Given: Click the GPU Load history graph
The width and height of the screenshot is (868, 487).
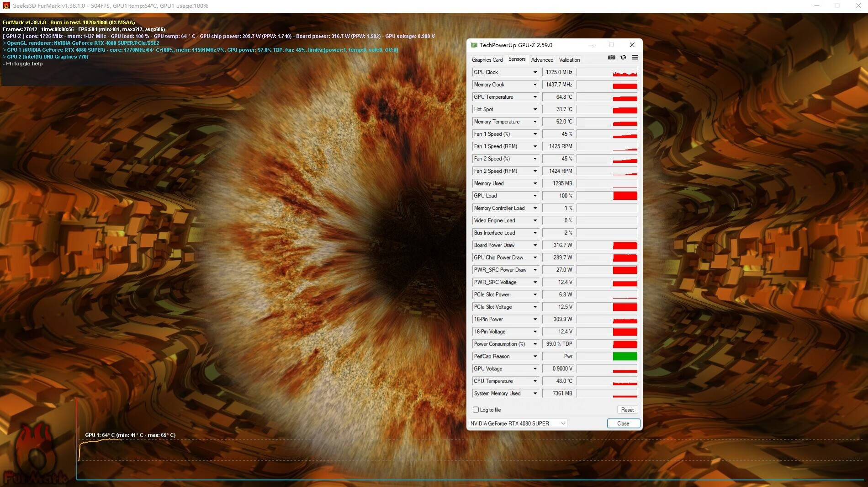Looking at the screenshot, I should pos(607,196).
